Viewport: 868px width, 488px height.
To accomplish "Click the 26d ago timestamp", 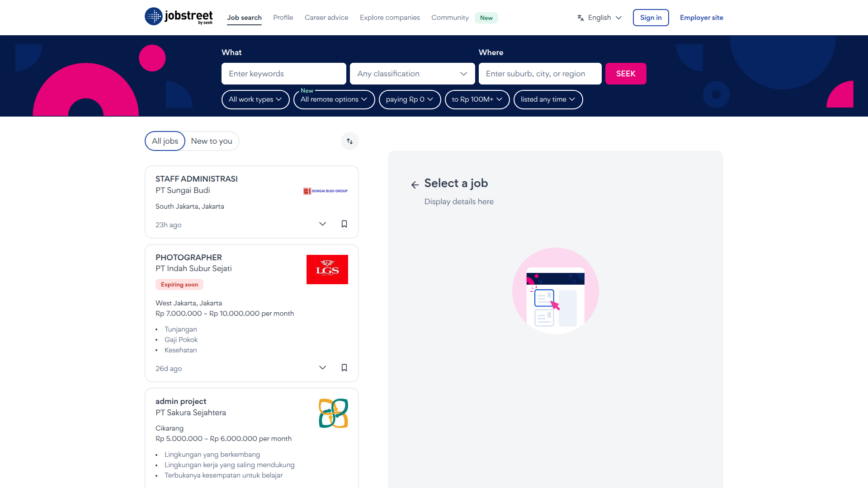I will point(169,369).
